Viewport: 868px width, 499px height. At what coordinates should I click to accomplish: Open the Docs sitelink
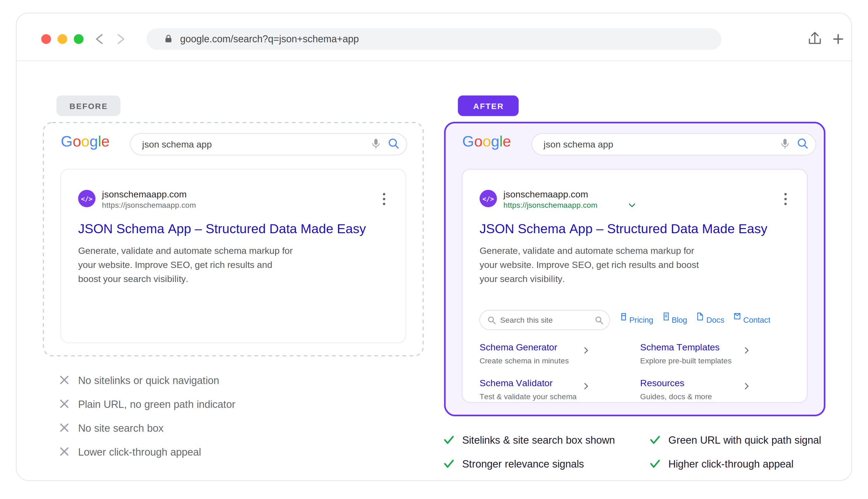(x=715, y=320)
